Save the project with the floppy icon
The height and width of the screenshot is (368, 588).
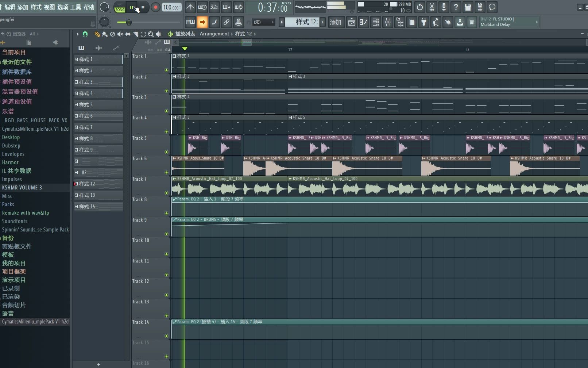(x=468, y=7)
